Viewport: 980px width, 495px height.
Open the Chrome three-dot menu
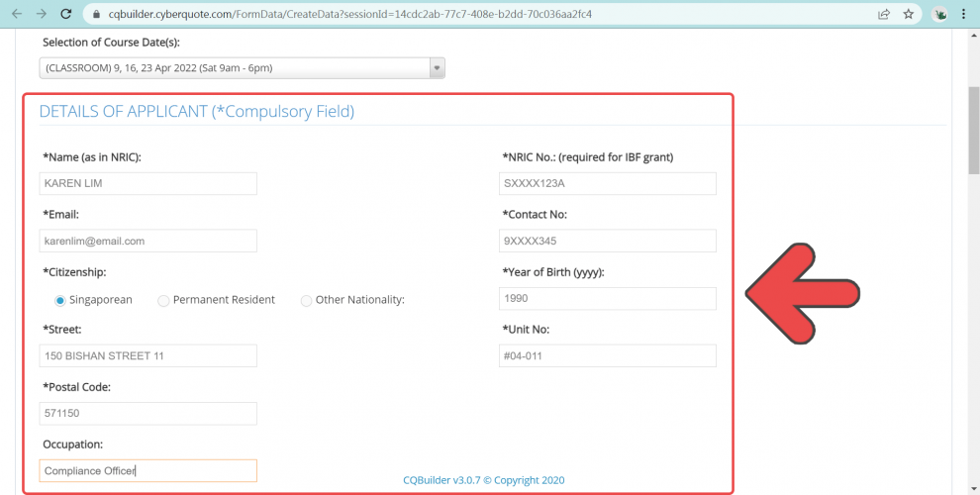[966, 15]
